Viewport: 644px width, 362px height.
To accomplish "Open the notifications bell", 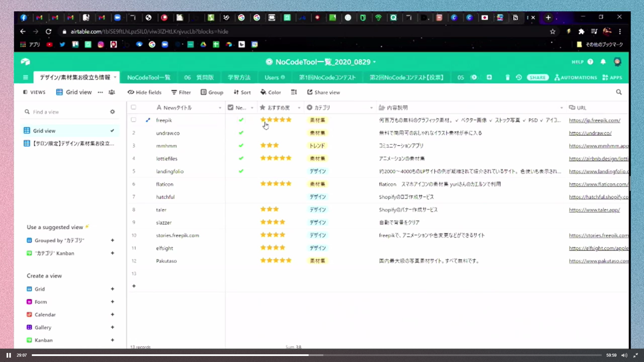I will (x=603, y=62).
